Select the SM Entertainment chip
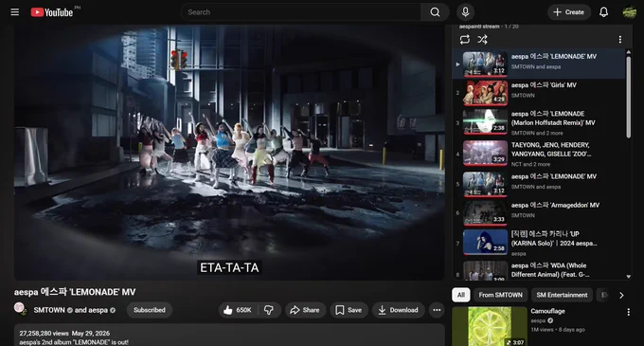Viewport: 644px width, 346px height. [562, 295]
